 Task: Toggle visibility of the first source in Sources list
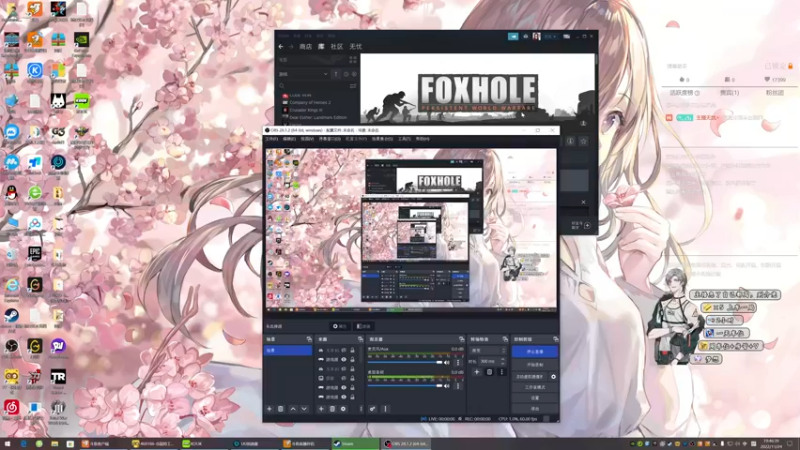(343, 351)
